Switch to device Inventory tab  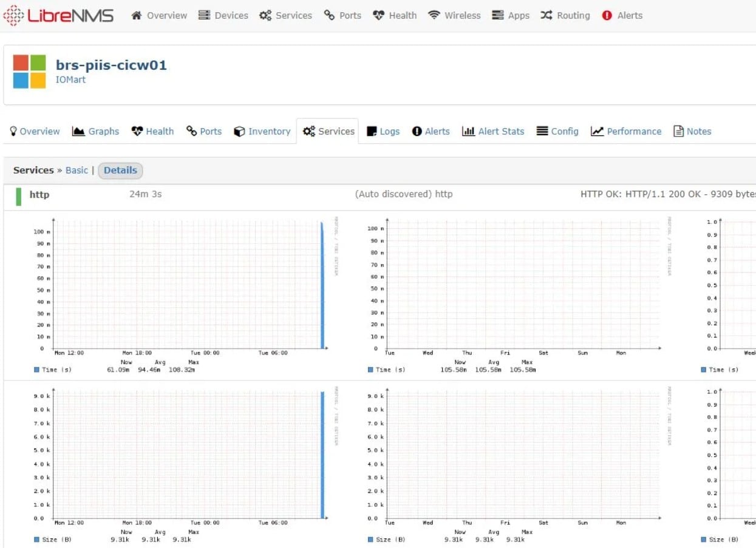pyautogui.click(x=262, y=131)
